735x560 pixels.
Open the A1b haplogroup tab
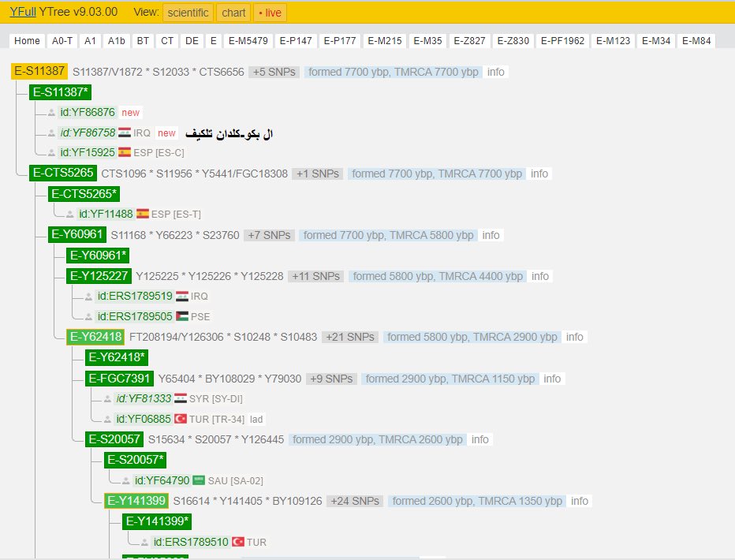click(116, 41)
